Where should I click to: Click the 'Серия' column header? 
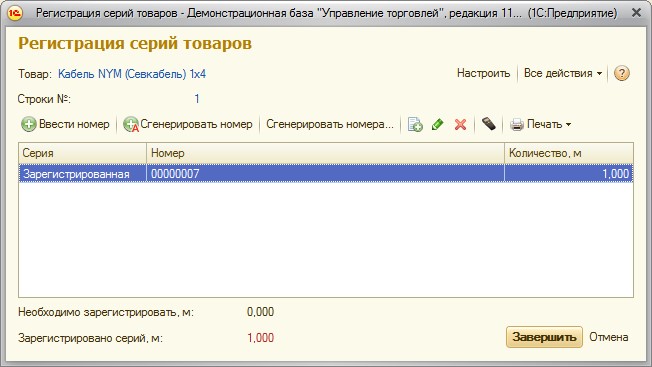[x=82, y=153]
